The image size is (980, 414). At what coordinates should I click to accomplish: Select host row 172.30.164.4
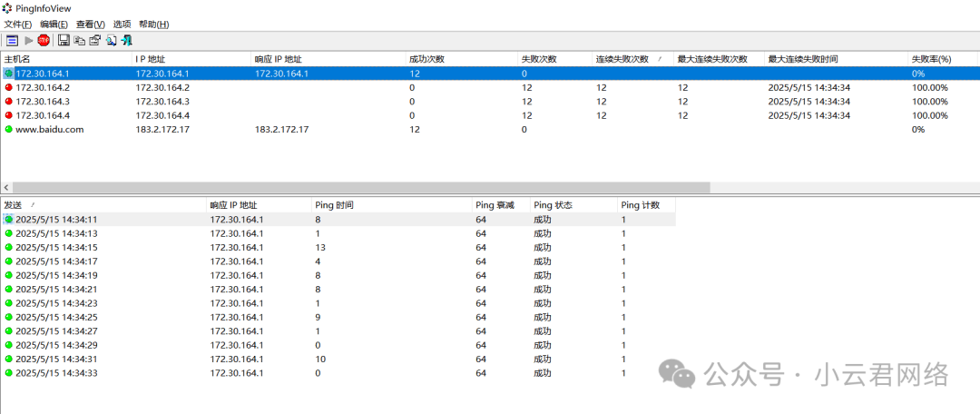click(489, 115)
